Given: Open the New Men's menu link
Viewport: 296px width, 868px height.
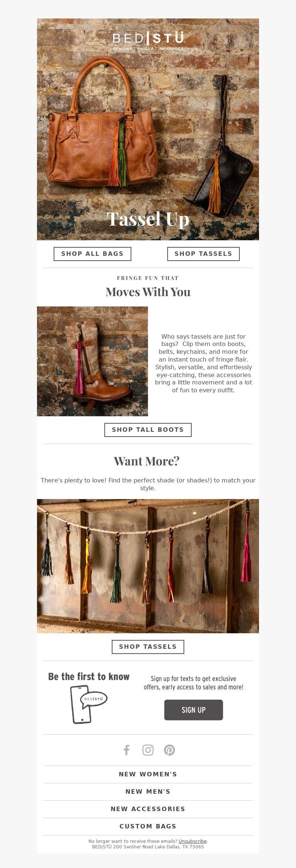Looking at the screenshot, I should pyautogui.click(x=148, y=792).
